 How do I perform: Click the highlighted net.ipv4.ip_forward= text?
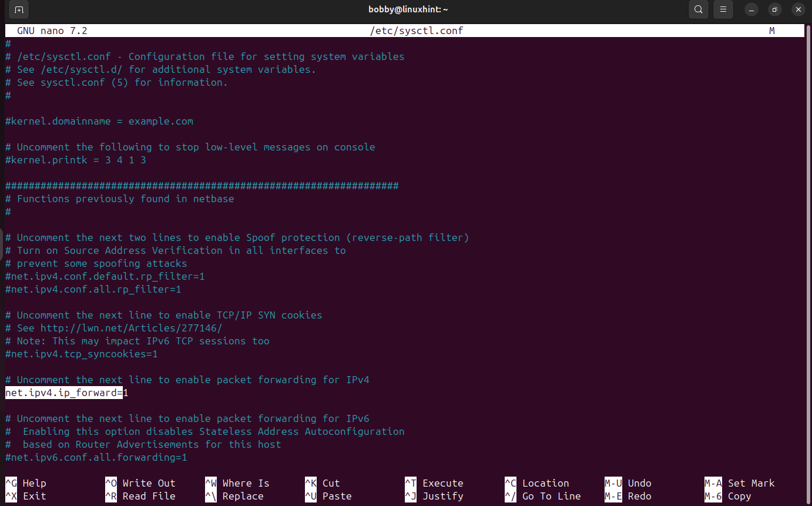64,393
